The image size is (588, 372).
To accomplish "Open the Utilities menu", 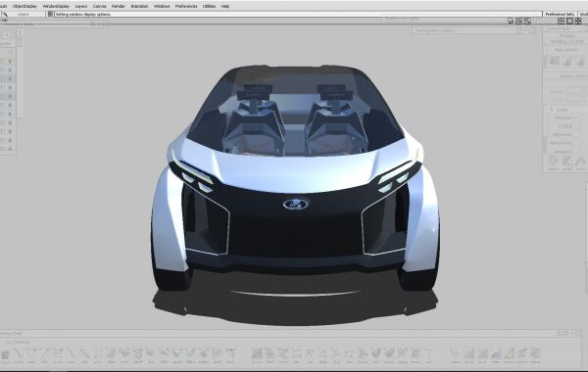I will [209, 6].
